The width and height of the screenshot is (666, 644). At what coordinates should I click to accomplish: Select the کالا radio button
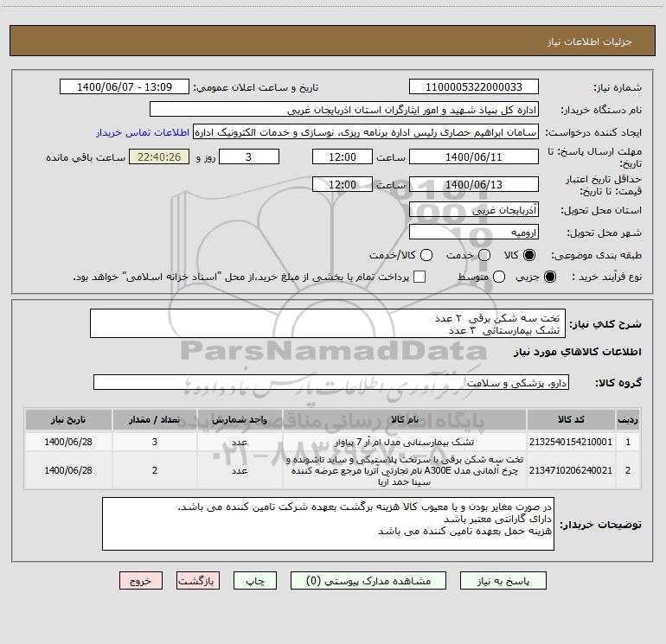click(x=529, y=255)
